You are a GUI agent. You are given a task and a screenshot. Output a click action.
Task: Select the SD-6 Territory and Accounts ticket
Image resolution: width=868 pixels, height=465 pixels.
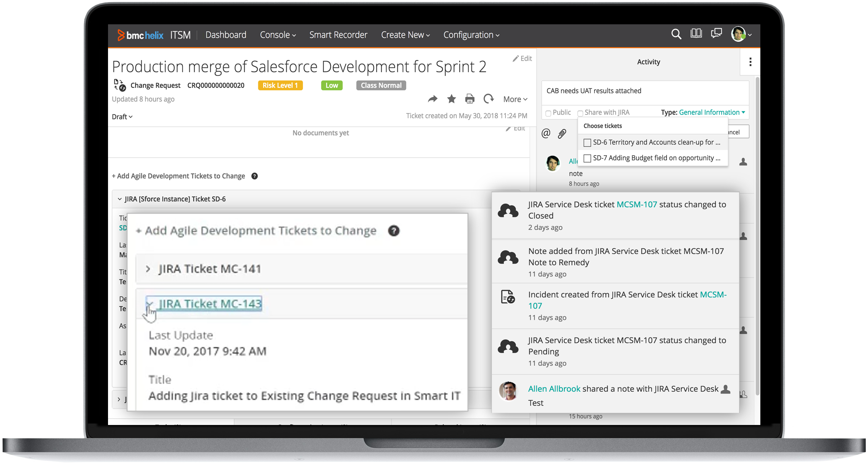click(x=587, y=142)
